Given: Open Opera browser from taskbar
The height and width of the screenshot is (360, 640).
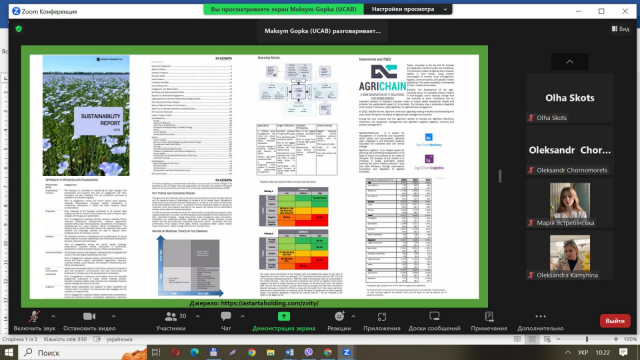Looking at the screenshot, I should (x=176, y=352).
